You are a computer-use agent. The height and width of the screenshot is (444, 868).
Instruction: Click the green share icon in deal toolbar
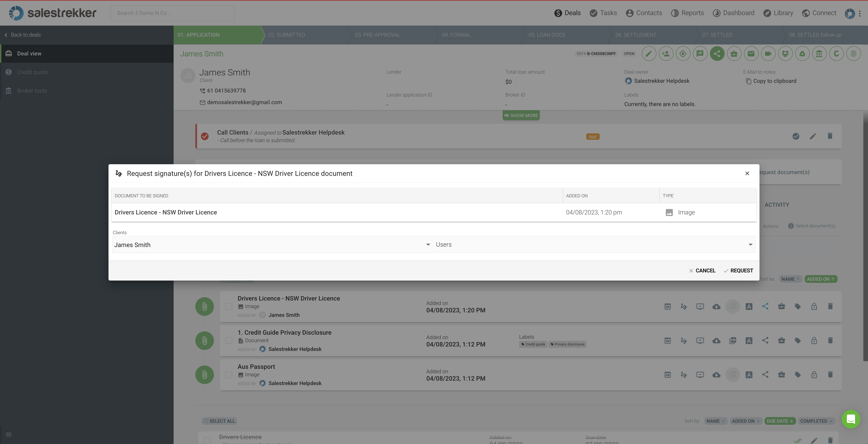pos(717,54)
